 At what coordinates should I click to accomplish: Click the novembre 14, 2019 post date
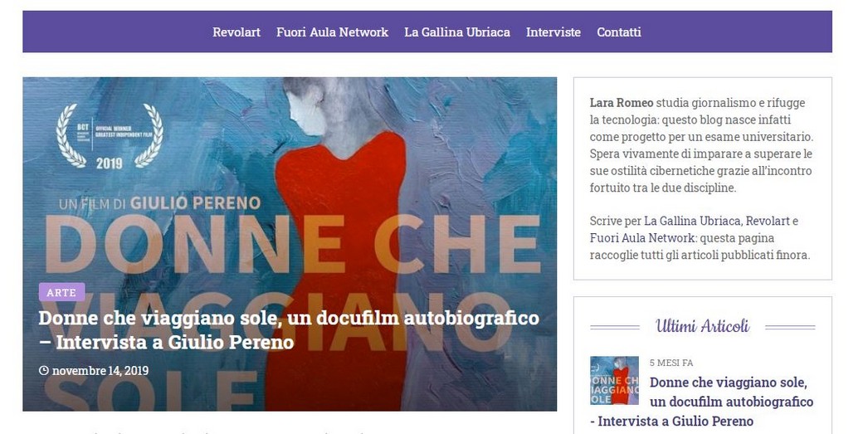100,370
